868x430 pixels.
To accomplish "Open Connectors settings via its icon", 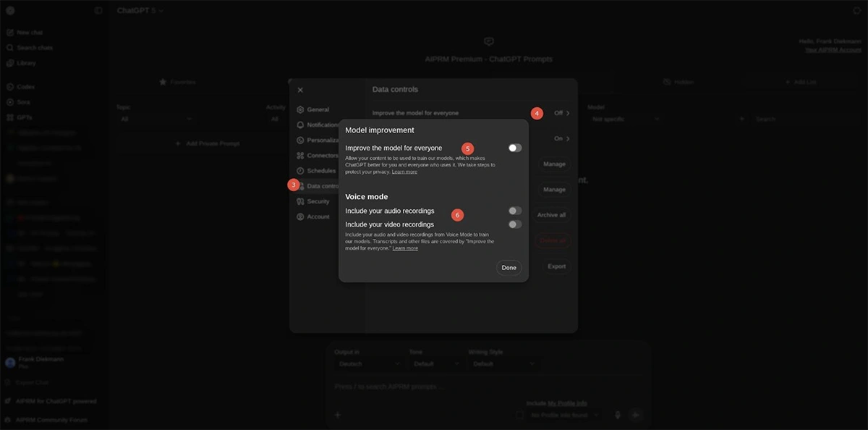I will 300,156.
